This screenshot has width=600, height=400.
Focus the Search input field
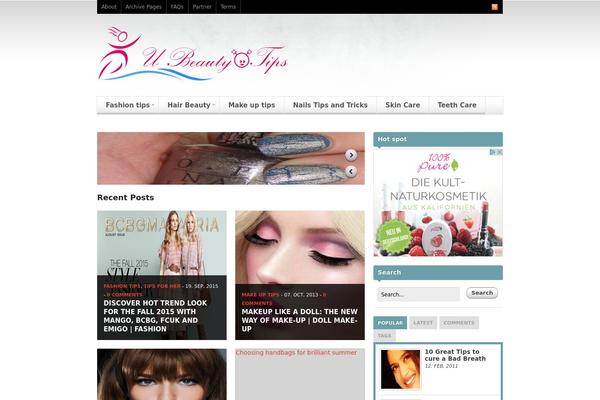[x=418, y=294]
